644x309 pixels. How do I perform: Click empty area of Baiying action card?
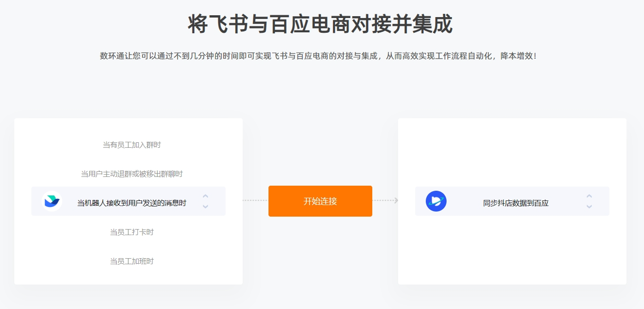pos(512,152)
